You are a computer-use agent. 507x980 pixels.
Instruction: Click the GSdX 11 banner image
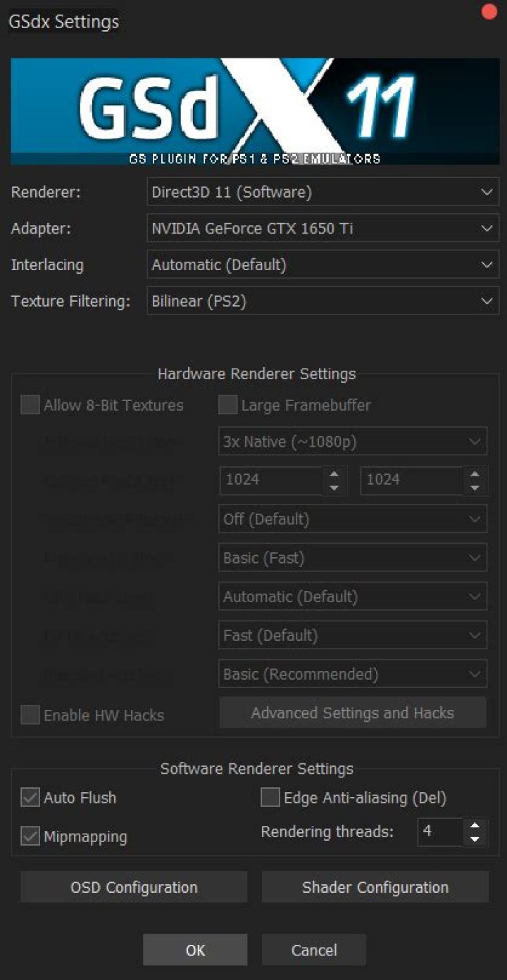click(255, 111)
